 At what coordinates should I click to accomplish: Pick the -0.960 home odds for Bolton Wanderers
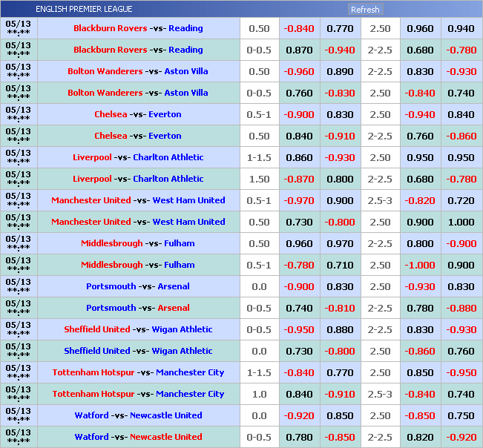299,72
